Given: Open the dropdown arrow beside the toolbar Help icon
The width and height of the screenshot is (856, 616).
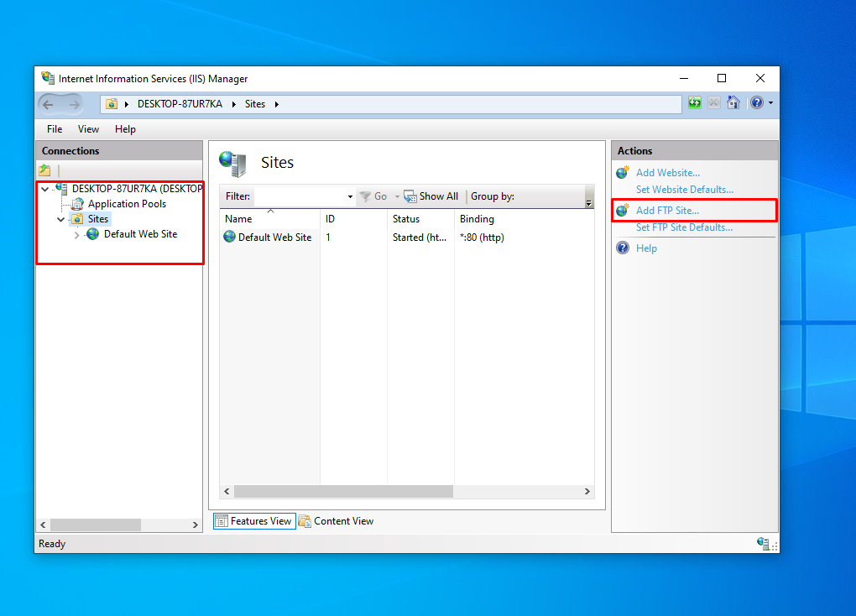Looking at the screenshot, I should (x=770, y=102).
